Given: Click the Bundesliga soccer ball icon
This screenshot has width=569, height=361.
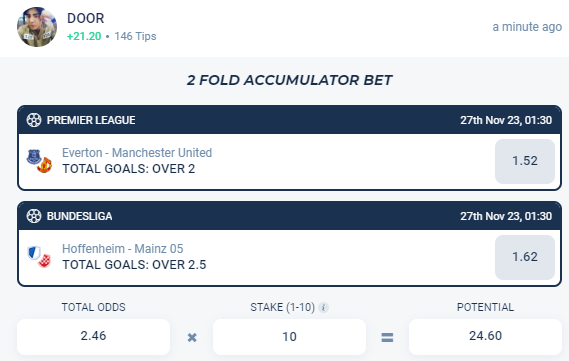Looking at the screenshot, I should (x=34, y=216).
